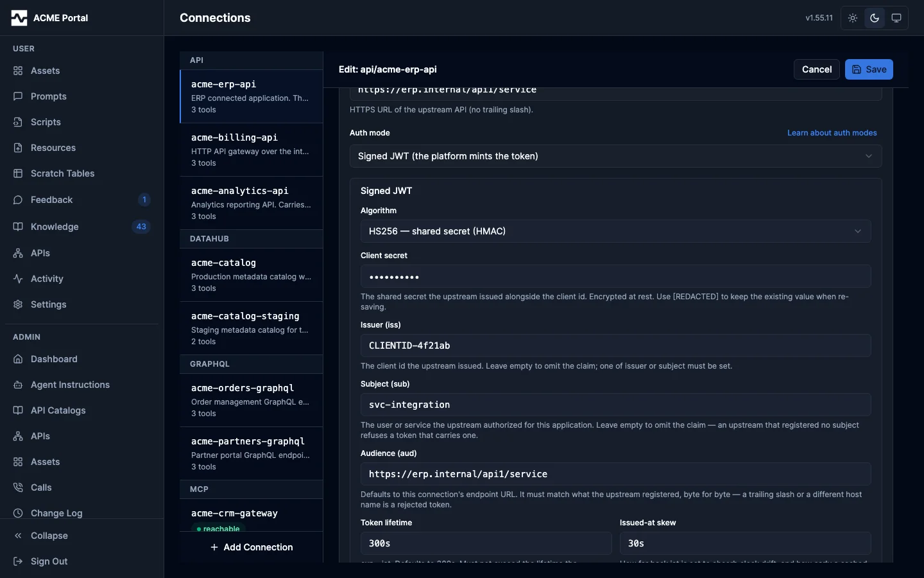Select the acme-billing-api connection
The width and height of the screenshot is (924, 578).
point(252,150)
